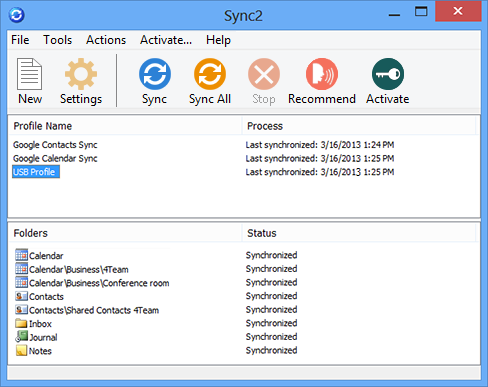This screenshot has height=387, width=488.
Task: Click Synchronized status for Inbox
Action: tap(271, 323)
